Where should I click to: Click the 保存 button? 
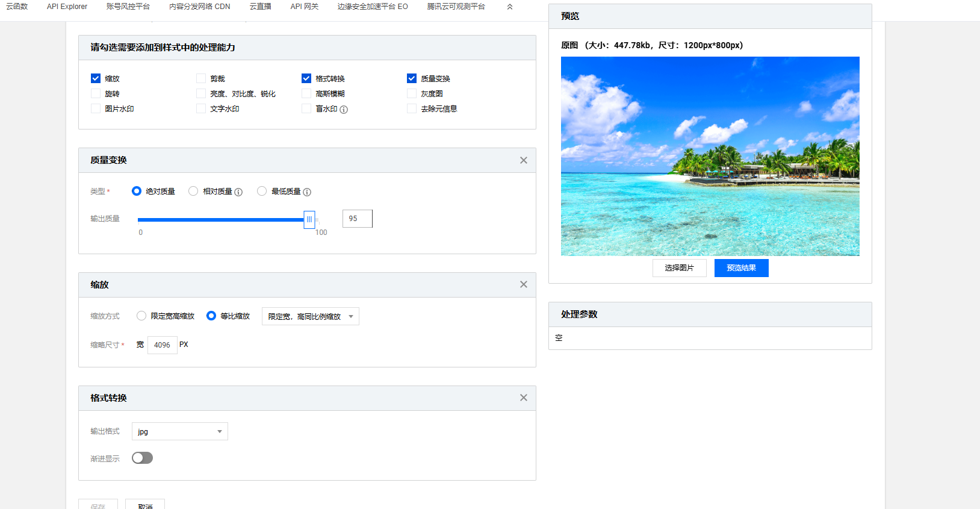98,505
